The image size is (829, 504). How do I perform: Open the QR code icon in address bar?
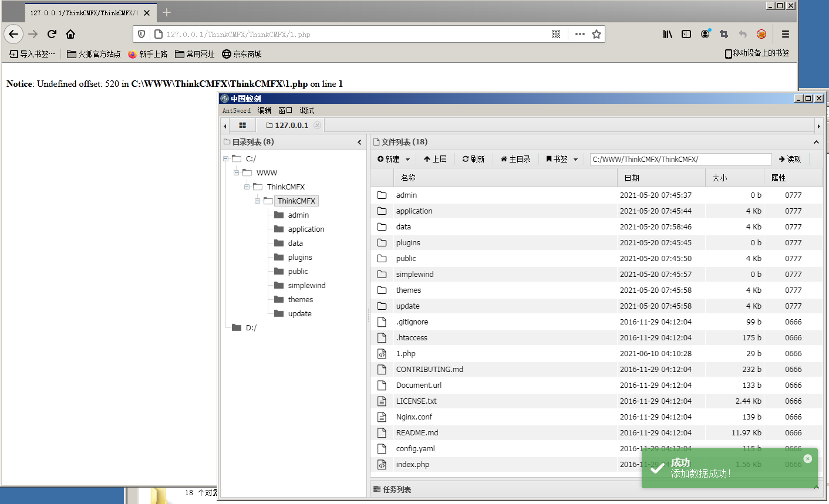(556, 34)
